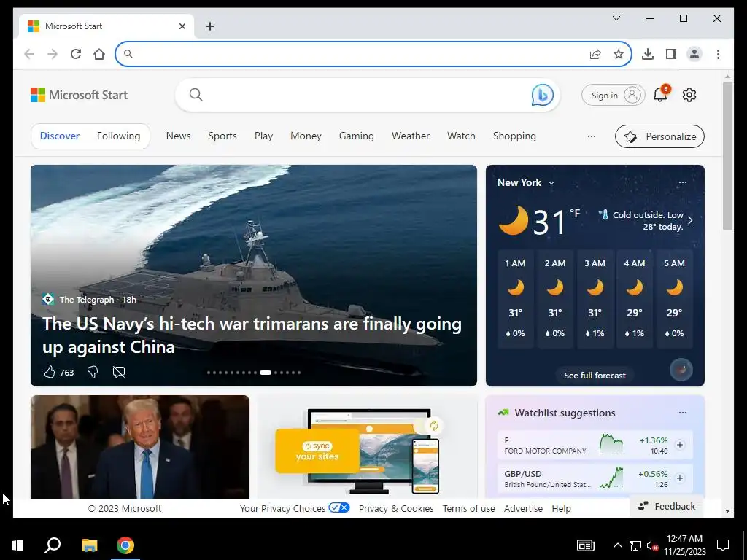Viewport: 747px width, 560px height.
Task: Open Shopping section
Action: (514, 136)
